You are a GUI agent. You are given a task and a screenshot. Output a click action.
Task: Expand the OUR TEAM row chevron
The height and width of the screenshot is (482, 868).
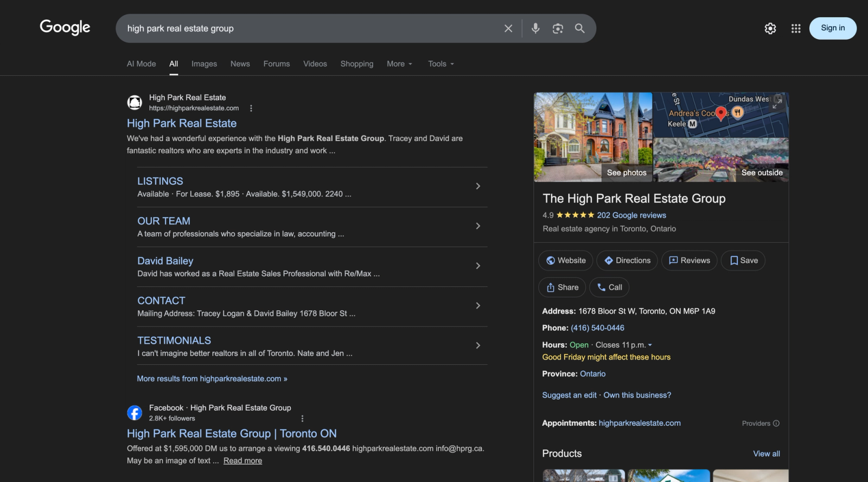click(x=478, y=226)
